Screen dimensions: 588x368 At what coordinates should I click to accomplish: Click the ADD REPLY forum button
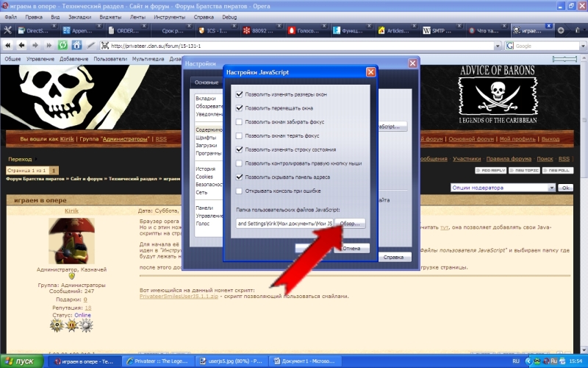pos(490,171)
